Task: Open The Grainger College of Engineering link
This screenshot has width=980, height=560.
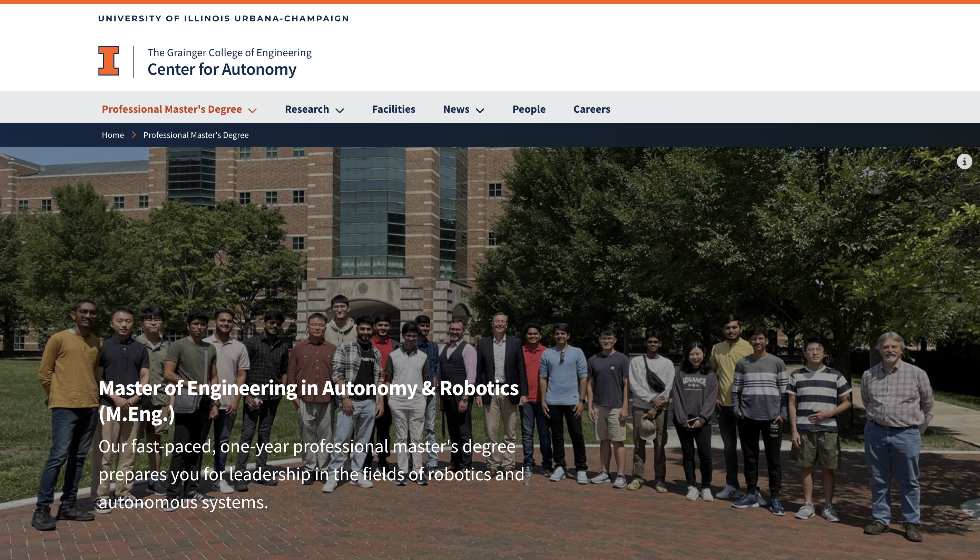Action: pyautogui.click(x=229, y=52)
